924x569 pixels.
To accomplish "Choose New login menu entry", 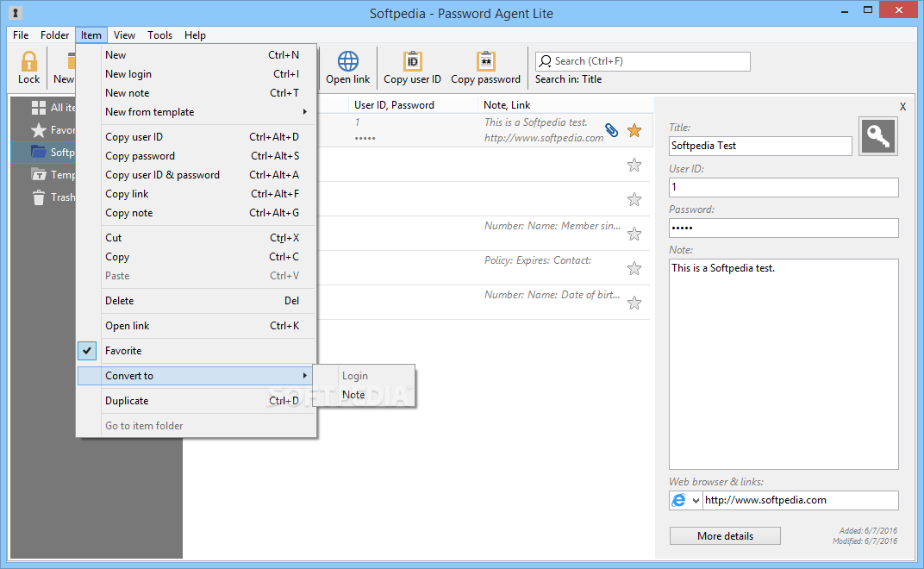I will pos(197,73).
